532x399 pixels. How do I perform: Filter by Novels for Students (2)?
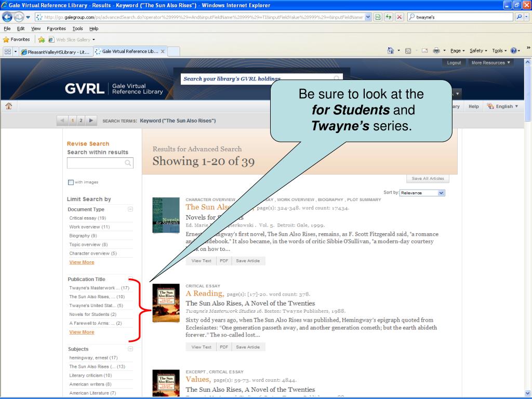[92, 314]
